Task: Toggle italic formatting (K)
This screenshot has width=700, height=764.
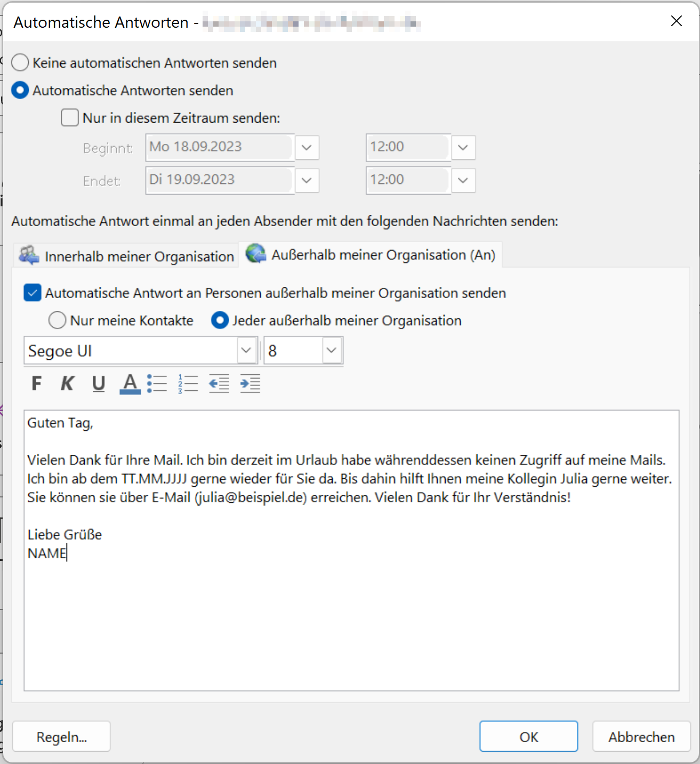Action: (68, 383)
